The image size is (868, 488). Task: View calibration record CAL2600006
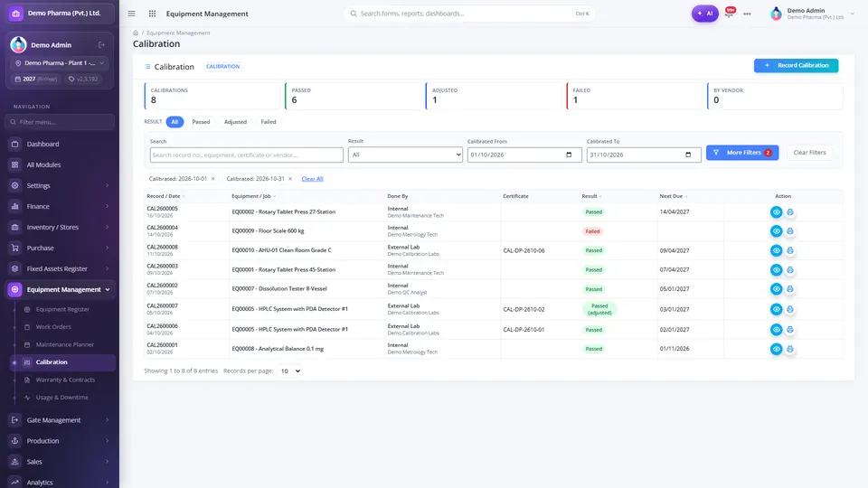tap(776, 330)
